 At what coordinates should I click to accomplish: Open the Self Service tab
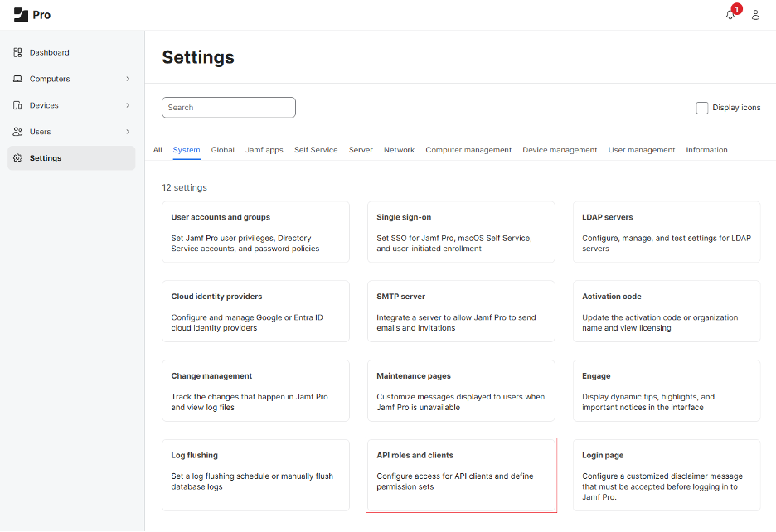(316, 150)
